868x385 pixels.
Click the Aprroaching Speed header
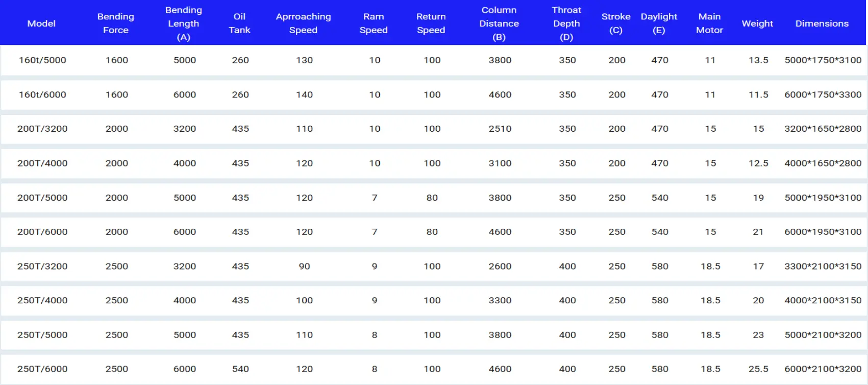click(x=304, y=23)
